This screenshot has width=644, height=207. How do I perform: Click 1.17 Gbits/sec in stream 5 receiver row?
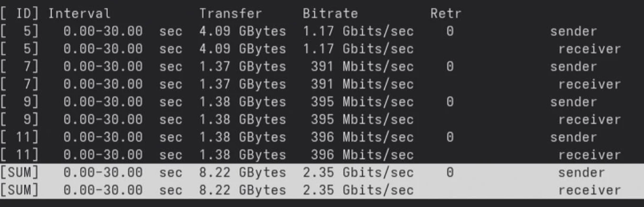tap(358, 49)
